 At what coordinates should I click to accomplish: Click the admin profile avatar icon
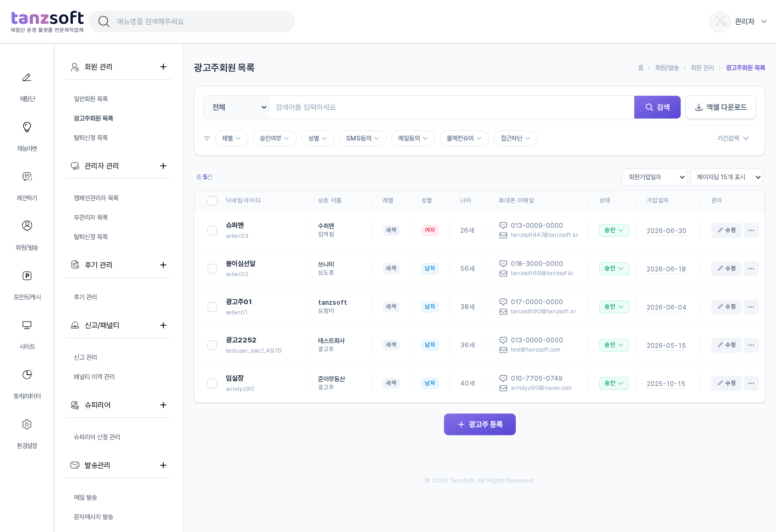pos(720,22)
